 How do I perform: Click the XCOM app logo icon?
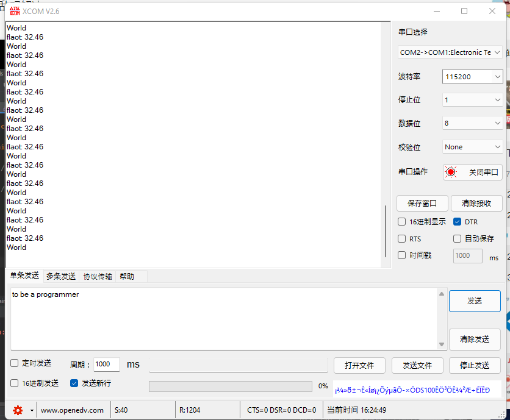coord(15,11)
